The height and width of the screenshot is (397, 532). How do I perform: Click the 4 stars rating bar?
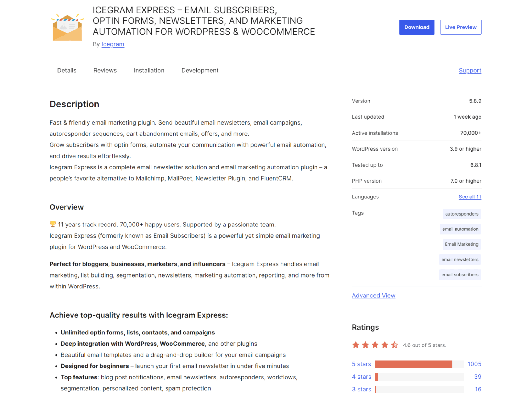click(x=419, y=377)
